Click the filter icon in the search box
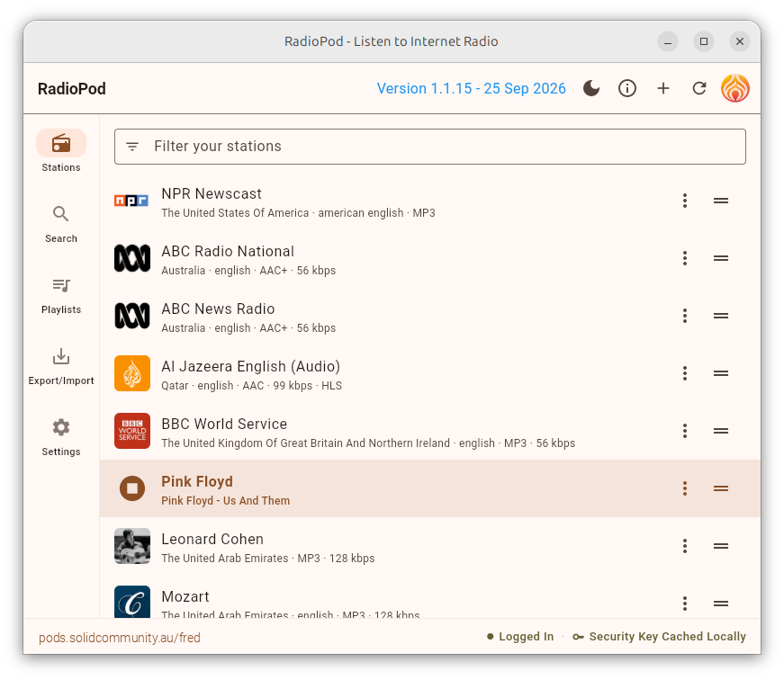Viewport: 784px width, 680px height. point(132,147)
